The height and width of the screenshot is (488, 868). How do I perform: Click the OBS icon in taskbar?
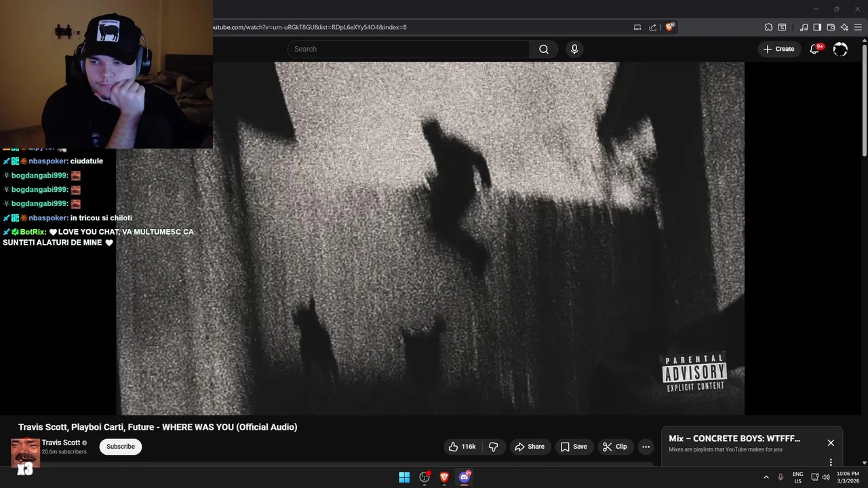pos(425,477)
